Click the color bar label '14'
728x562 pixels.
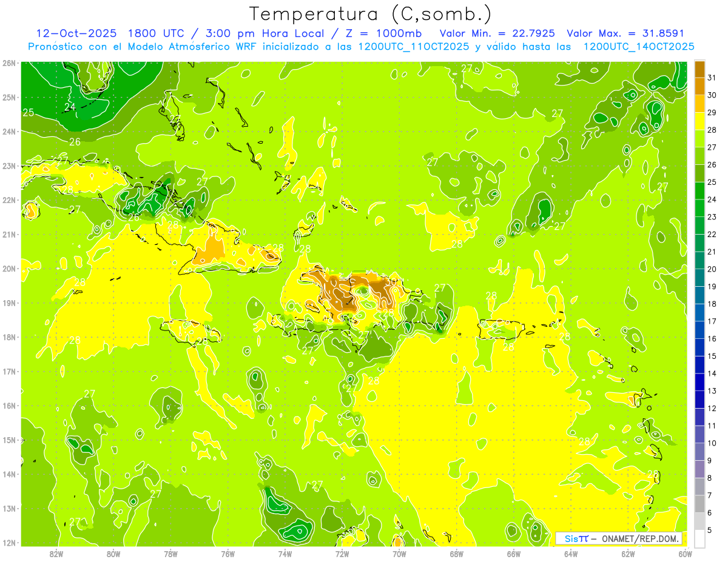click(x=712, y=373)
